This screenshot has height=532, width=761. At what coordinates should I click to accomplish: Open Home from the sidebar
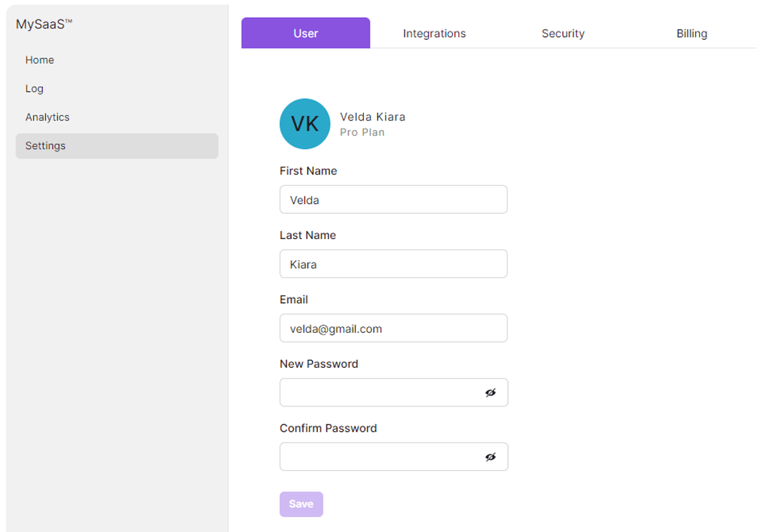tap(39, 60)
